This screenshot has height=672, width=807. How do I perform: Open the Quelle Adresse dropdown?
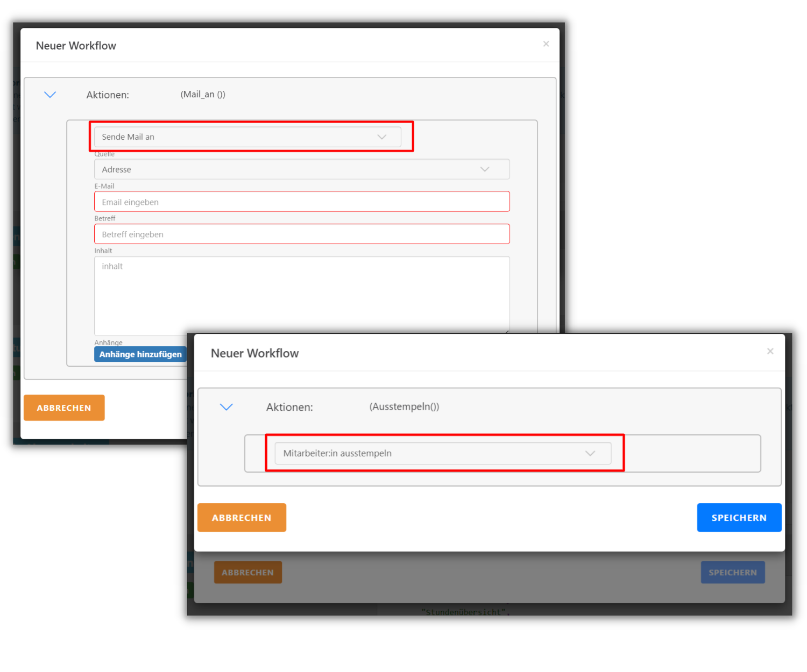(301, 169)
